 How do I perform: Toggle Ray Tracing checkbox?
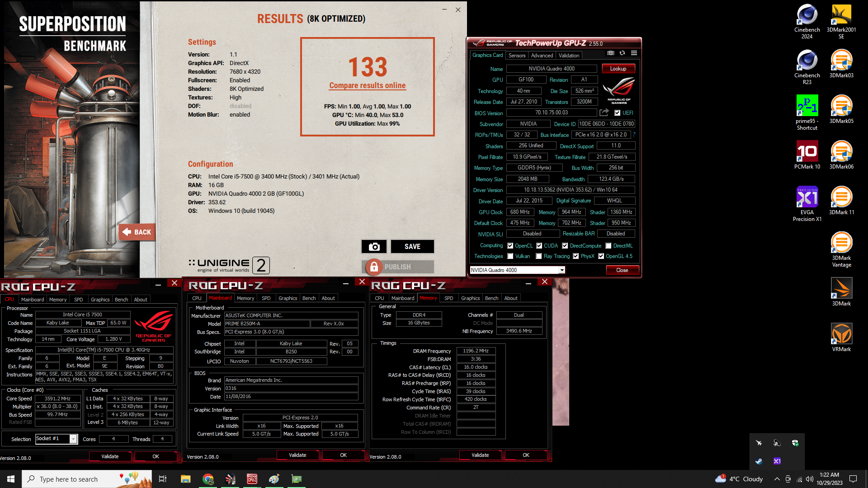[539, 256]
